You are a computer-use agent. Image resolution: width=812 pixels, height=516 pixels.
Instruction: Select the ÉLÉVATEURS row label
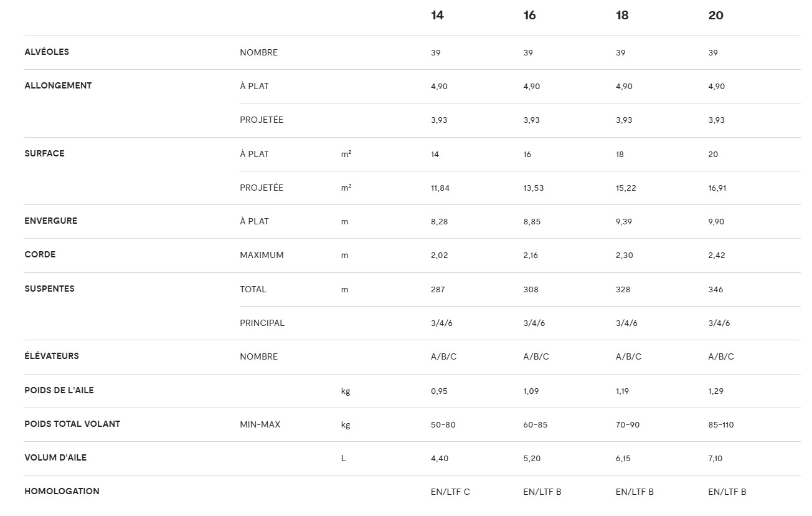pyautogui.click(x=52, y=356)
